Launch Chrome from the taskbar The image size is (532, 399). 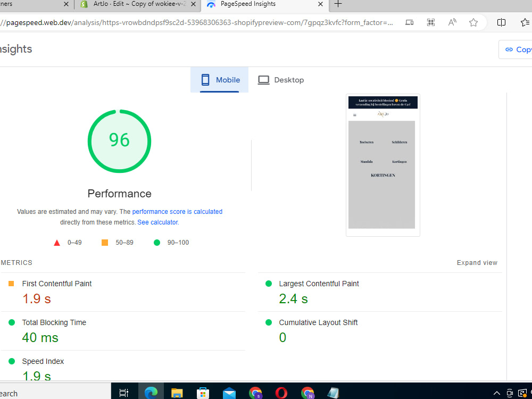(x=255, y=393)
